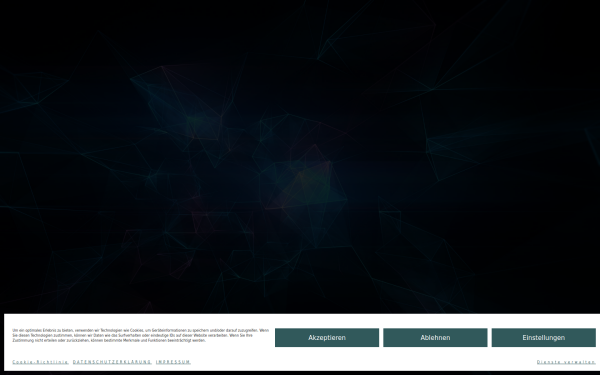Image resolution: width=600 pixels, height=375 pixels.
Task: Open the Cookie-Richtlinie link
Action: point(40,362)
